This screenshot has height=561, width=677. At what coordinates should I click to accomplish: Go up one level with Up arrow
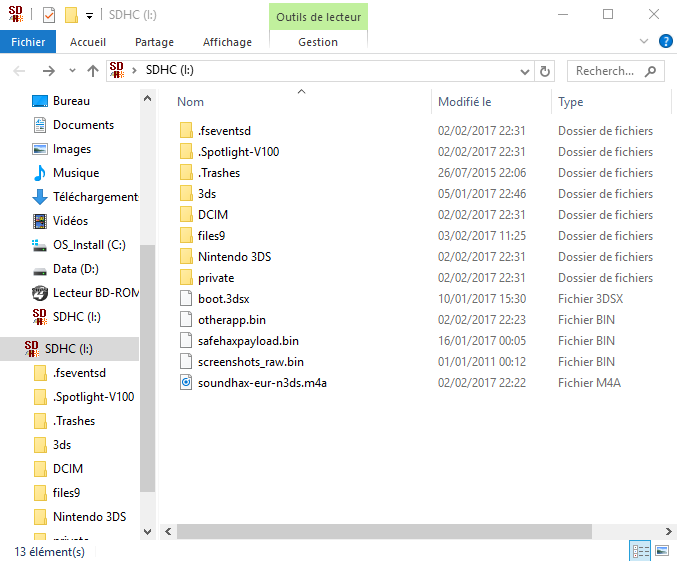(93, 70)
